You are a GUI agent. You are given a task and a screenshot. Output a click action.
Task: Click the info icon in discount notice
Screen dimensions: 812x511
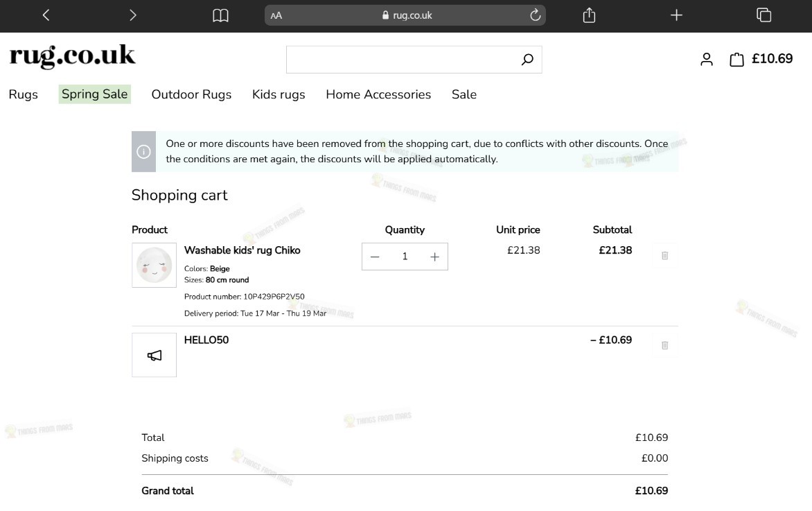[143, 151]
